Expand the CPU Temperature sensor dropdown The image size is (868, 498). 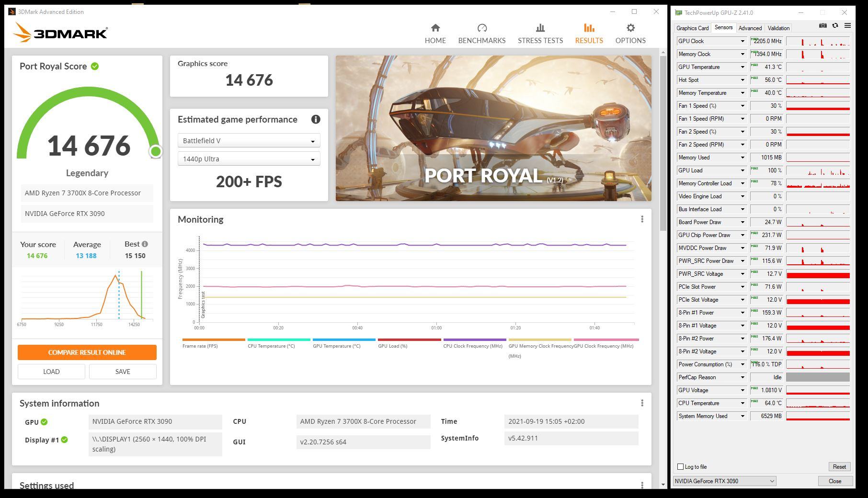coord(742,403)
